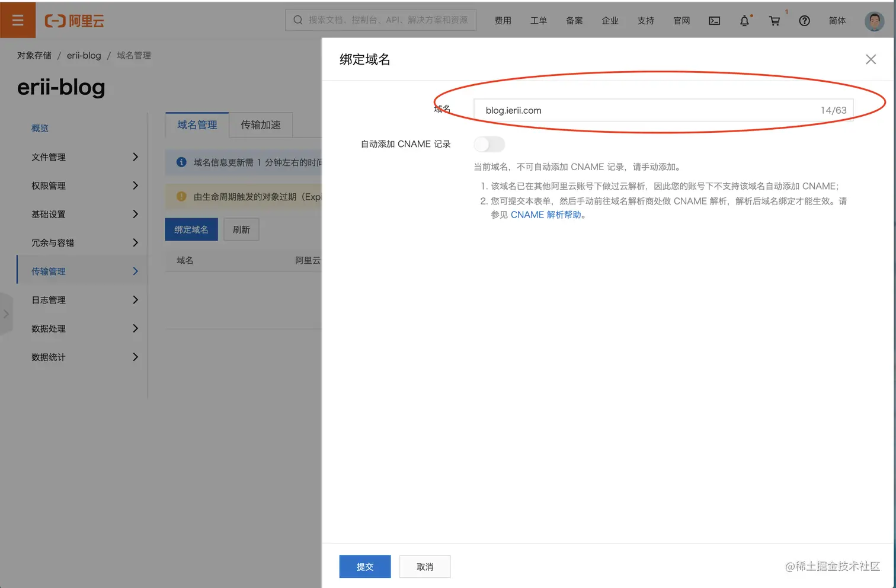Toggle auto-add CNAME record switch
The image size is (896, 588).
tap(489, 144)
